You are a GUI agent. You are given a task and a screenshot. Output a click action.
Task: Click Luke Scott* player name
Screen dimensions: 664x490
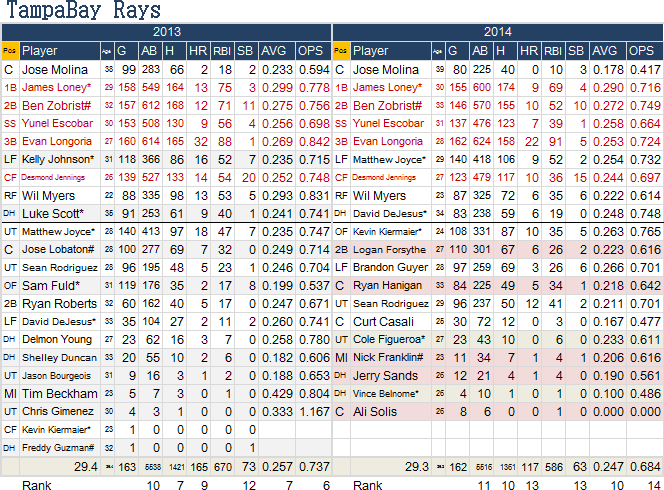pyautogui.click(x=53, y=213)
